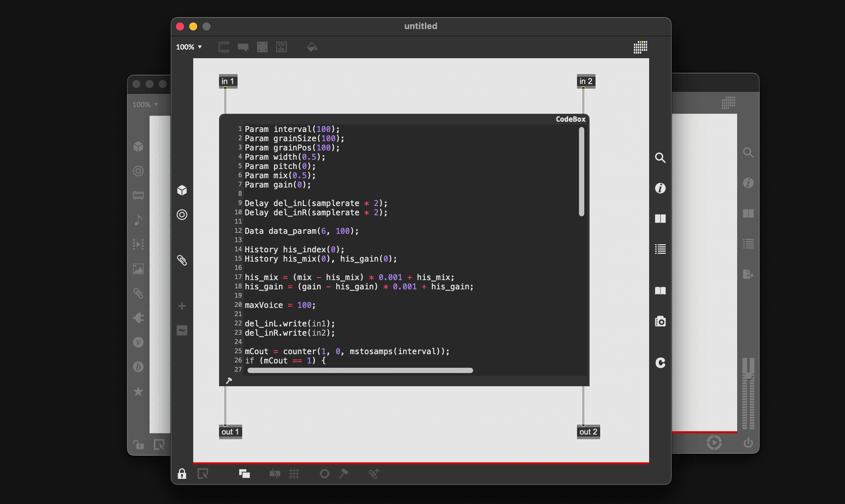The image size is (845, 504).
Task: Select the in 1 inlet object
Action: click(228, 81)
